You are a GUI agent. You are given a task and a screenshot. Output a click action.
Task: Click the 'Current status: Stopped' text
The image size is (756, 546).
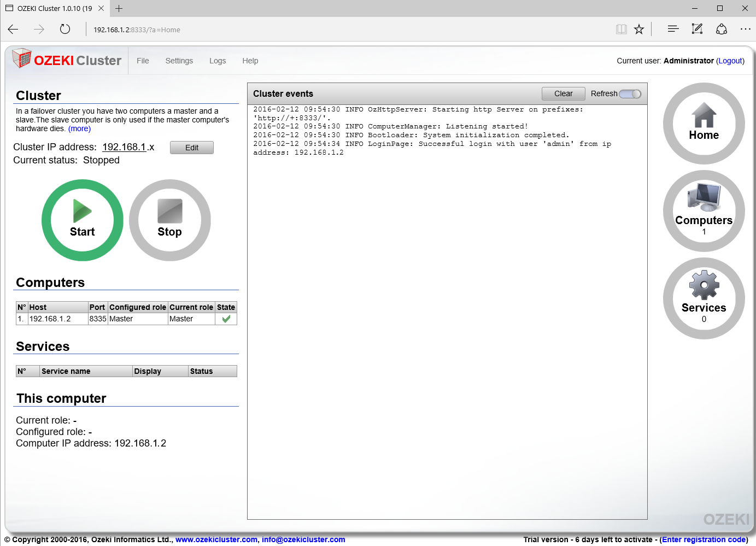point(66,160)
